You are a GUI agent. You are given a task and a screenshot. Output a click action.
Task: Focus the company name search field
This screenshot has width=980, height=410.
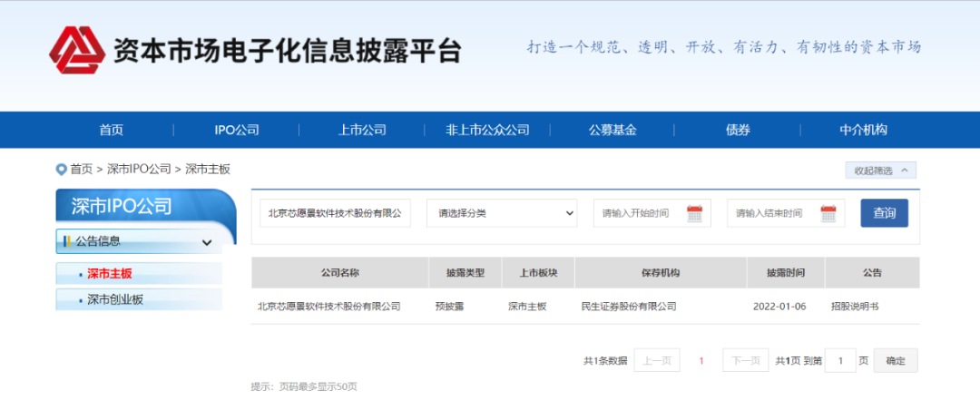336,213
